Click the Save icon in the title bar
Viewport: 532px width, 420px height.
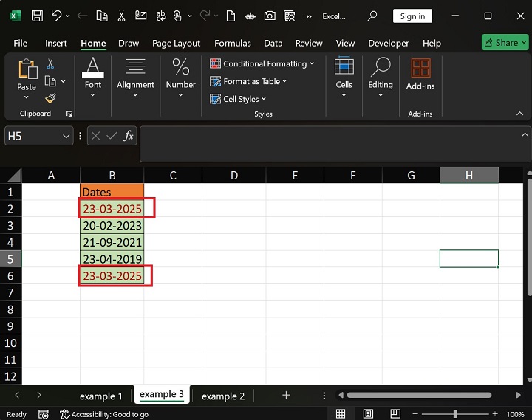tap(36, 16)
